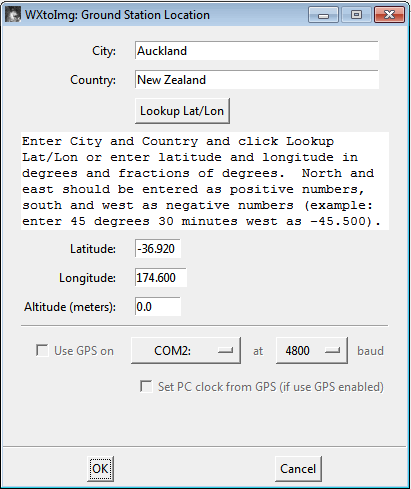
Task: Click the Latitude field showing -36.920
Action: (x=158, y=248)
